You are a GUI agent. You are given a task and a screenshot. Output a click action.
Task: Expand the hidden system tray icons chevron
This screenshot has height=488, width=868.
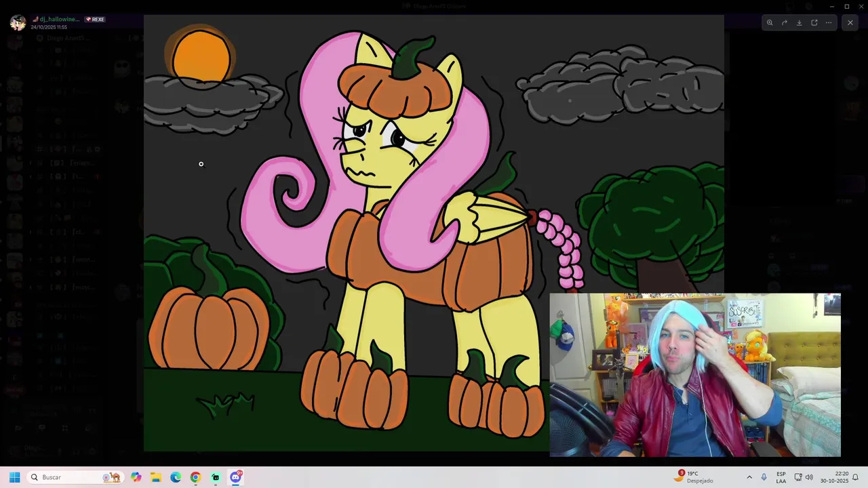(x=749, y=477)
